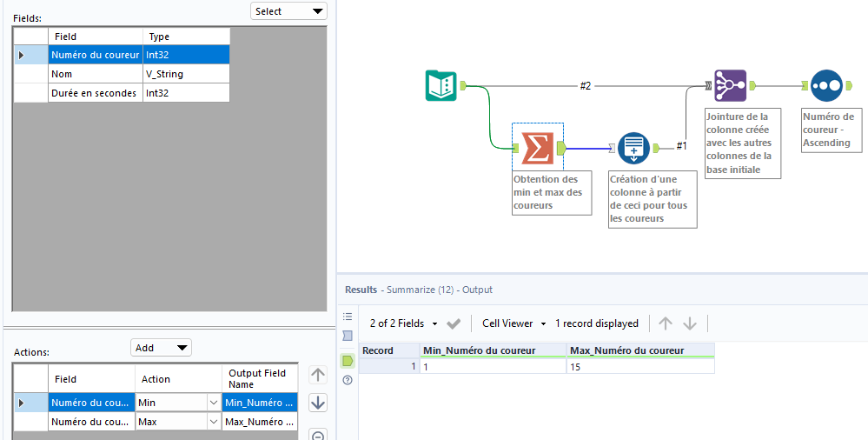Edit the 'Max_Numéro ...' output field name
This screenshot has height=440, width=868.
tap(260, 422)
